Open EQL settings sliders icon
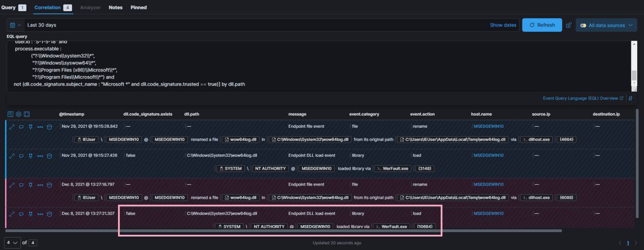The image size is (644, 250). 631,98
